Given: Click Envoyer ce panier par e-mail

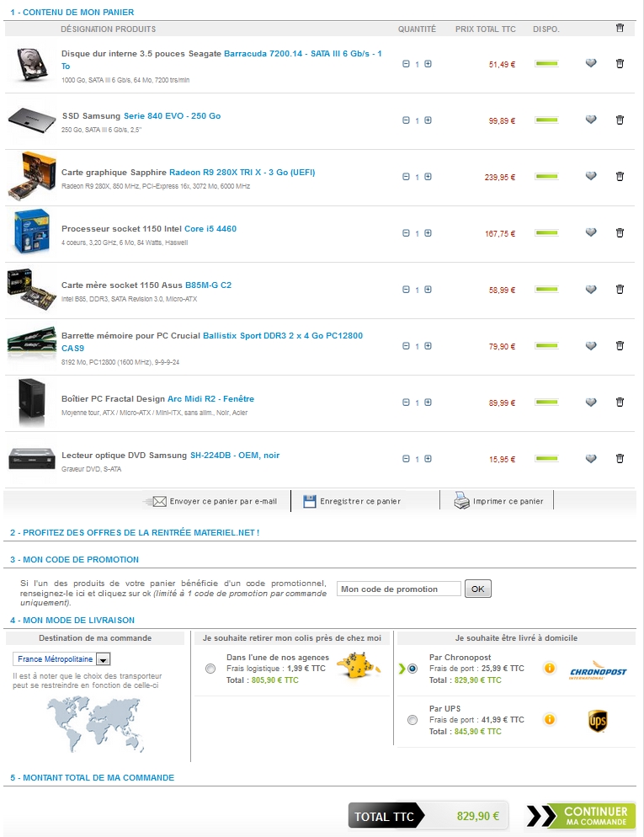Looking at the screenshot, I should (215, 501).
